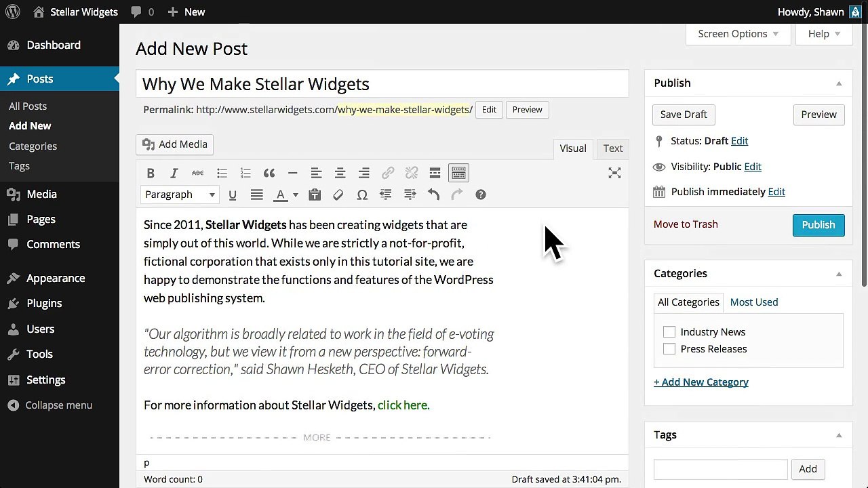868x488 pixels.
Task: Insert or edit a link
Action: tap(388, 174)
